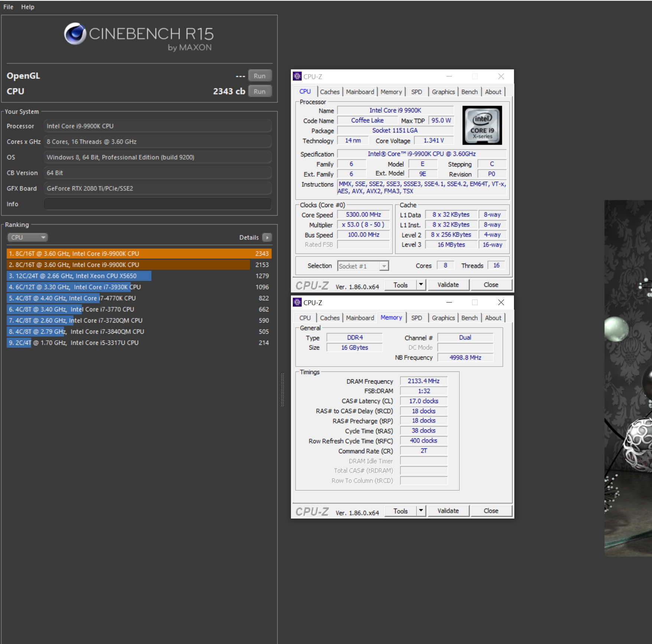Switch to CPU tab in lower CPU-Z
Screen dimensions: 652x644
tap(305, 318)
